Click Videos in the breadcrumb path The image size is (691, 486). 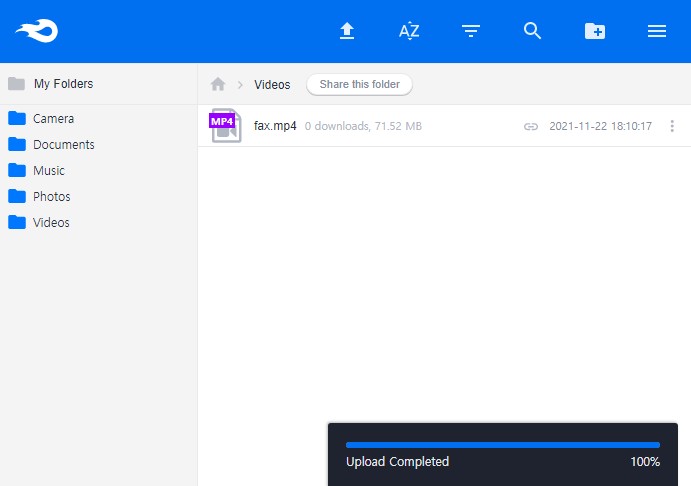(272, 85)
